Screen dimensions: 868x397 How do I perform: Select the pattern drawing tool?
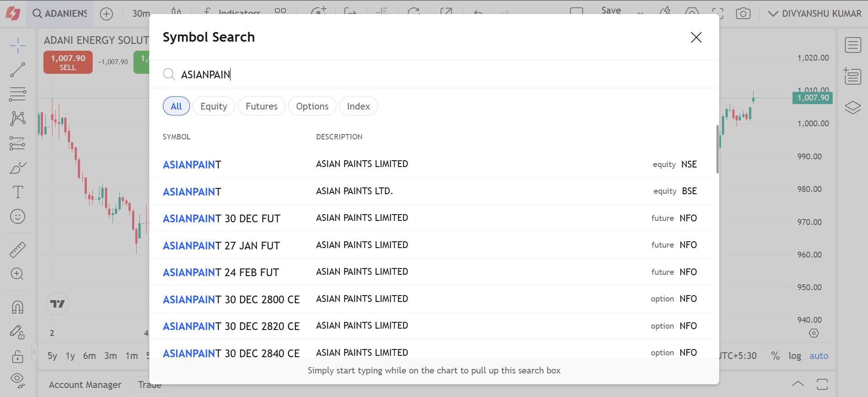18,119
